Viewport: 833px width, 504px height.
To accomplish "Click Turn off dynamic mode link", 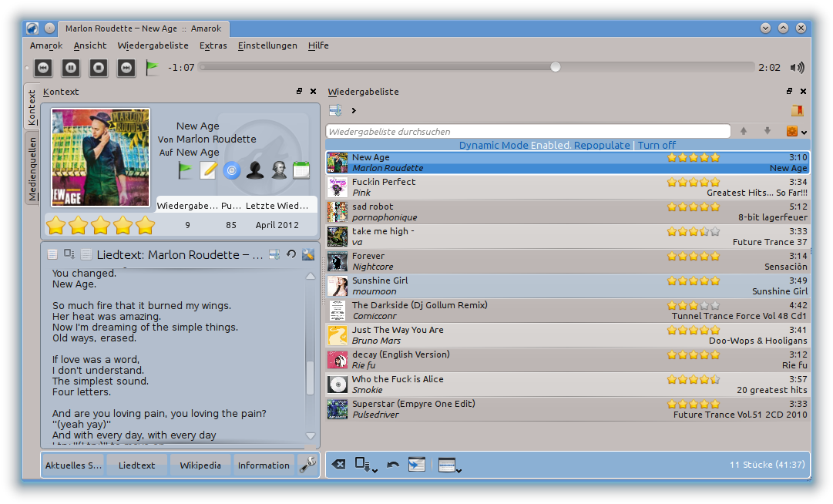I will tap(657, 145).
